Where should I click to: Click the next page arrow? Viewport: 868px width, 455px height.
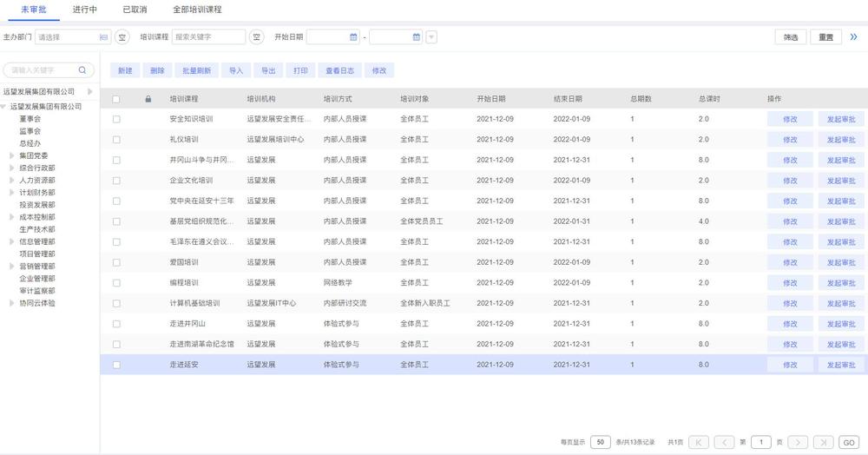point(799,442)
